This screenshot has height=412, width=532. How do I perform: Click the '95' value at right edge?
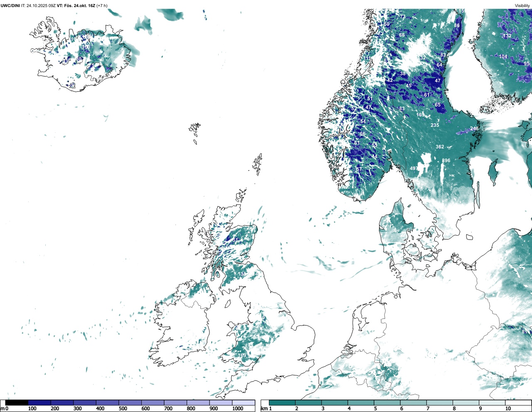(527, 64)
